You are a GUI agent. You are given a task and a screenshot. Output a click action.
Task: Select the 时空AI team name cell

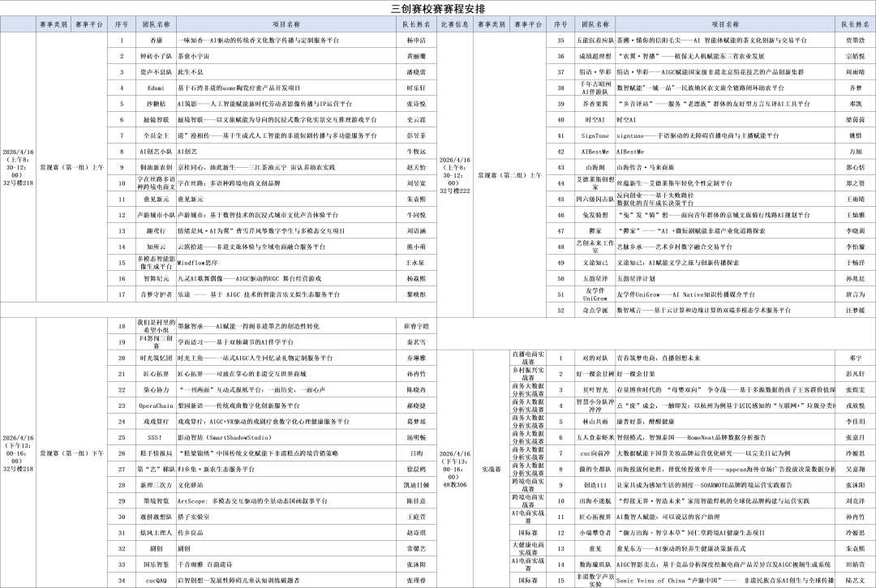pos(594,119)
